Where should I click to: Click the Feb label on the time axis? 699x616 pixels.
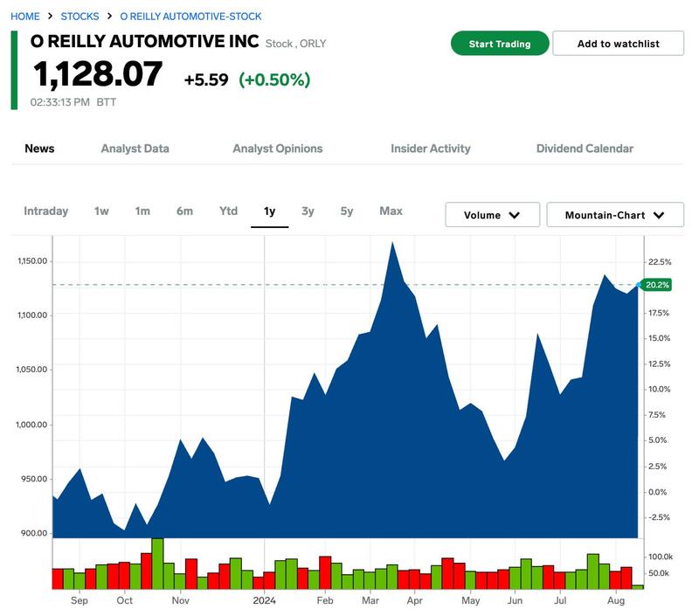325,601
